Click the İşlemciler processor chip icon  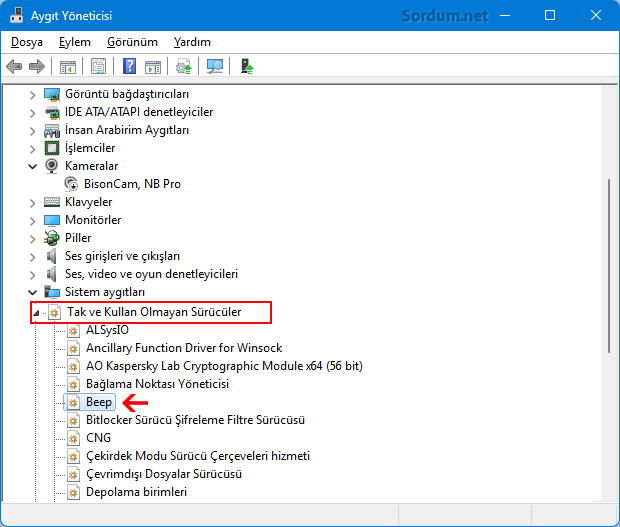pyautogui.click(x=52, y=148)
